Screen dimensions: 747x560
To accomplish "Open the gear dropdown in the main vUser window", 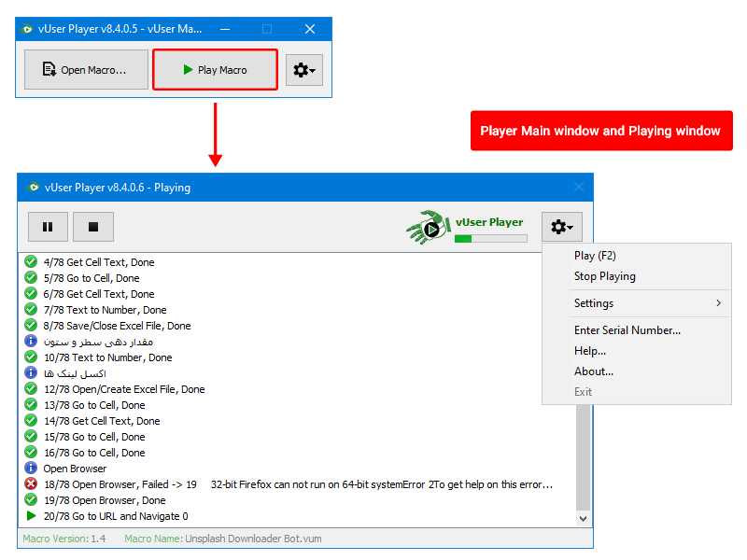I will click(x=304, y=70).
